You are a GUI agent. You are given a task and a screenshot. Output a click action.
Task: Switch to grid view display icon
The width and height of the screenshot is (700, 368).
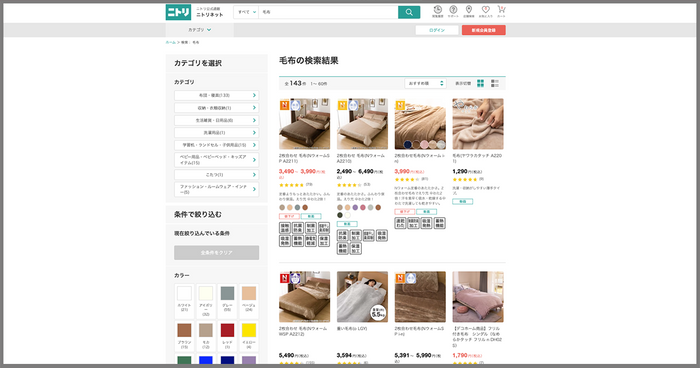coord(480,84)
